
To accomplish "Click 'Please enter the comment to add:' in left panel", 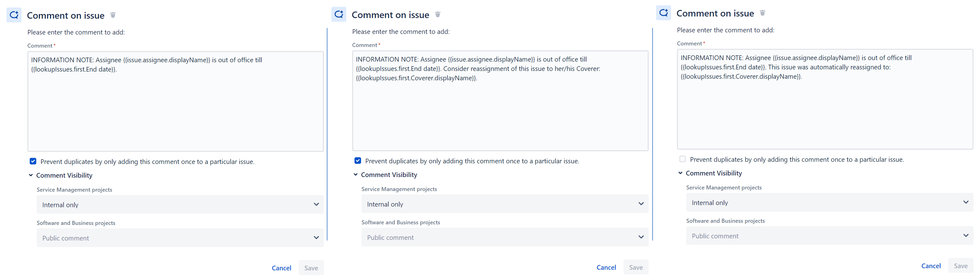I will click(76, 32).
